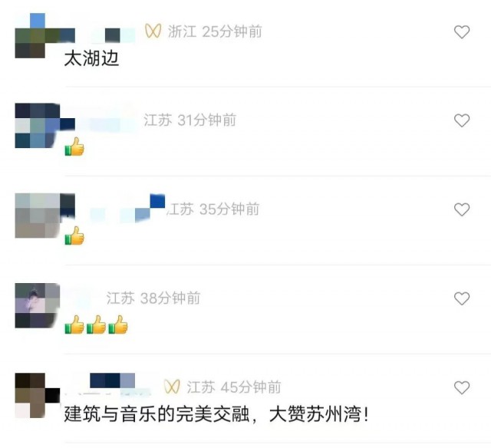Like the 太湖边 comment
Viewport: 491px width, 448px height.
[462, 32]
